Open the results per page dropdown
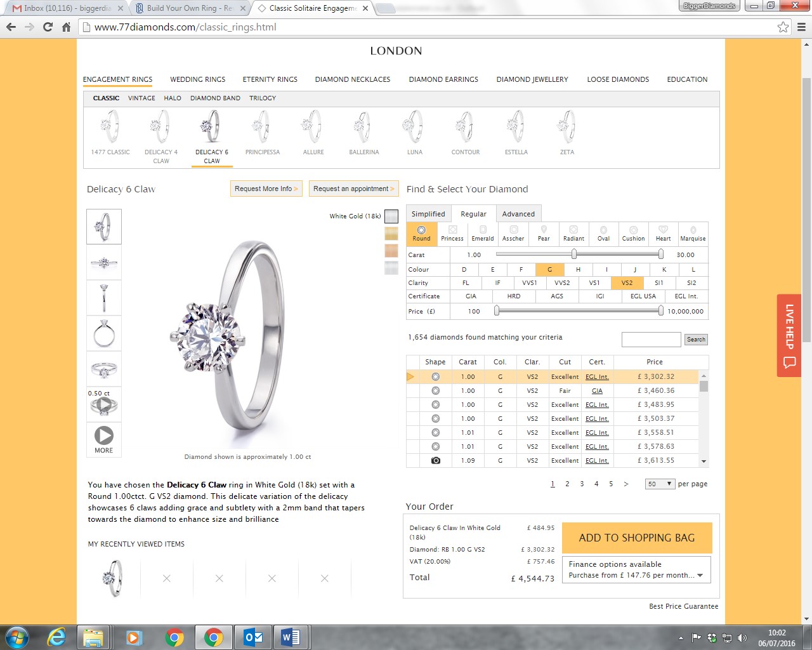Viewport: 812px width, 650px height. click(660, 484)
